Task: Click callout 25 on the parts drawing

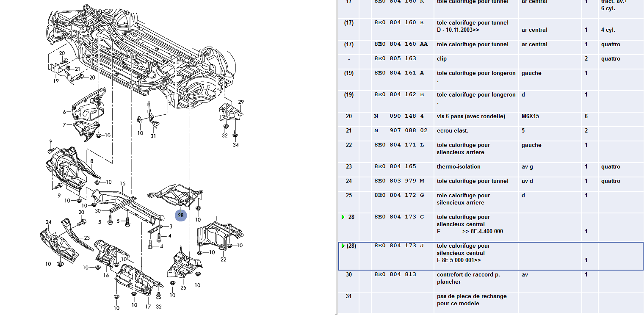Action: 183,288
